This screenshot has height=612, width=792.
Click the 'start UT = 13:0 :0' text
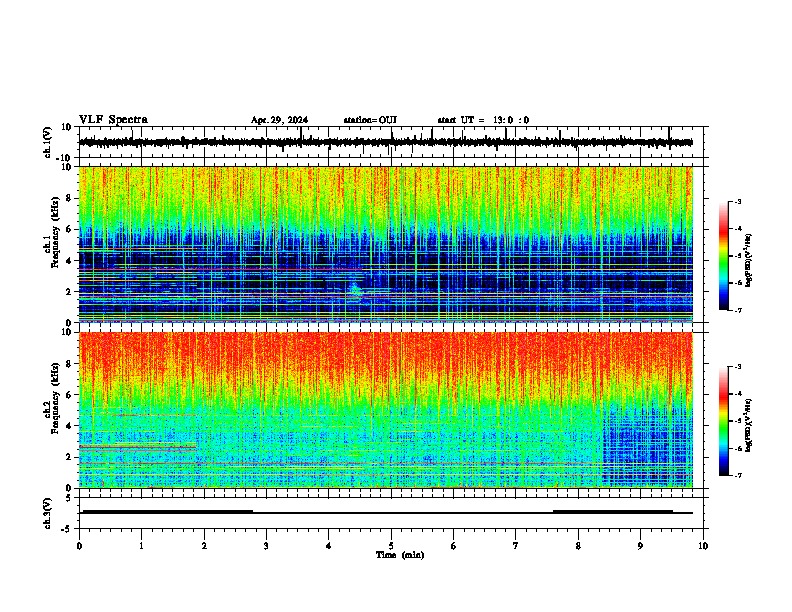click(x=483, y=120)
